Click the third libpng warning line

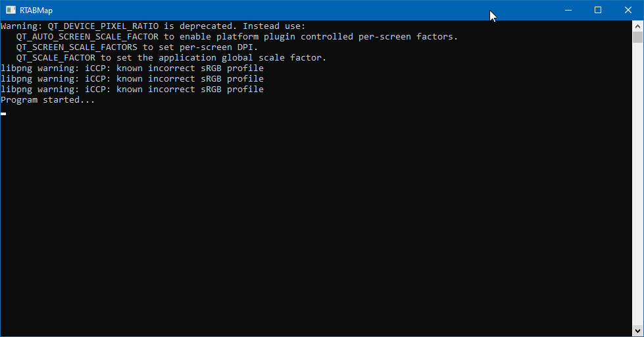click(x=132, y=90)
